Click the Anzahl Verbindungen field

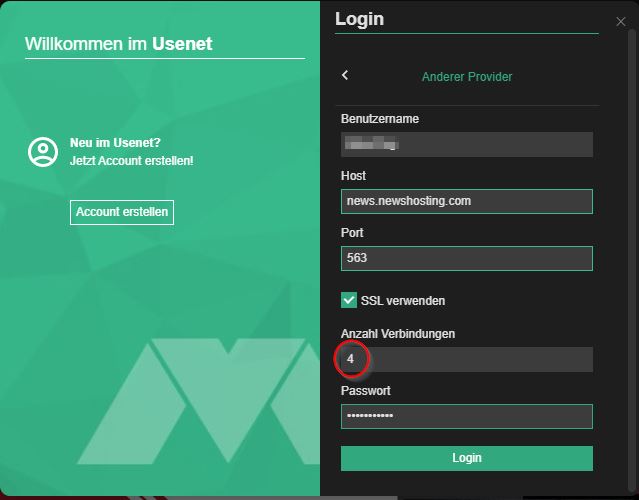point(467,359)
